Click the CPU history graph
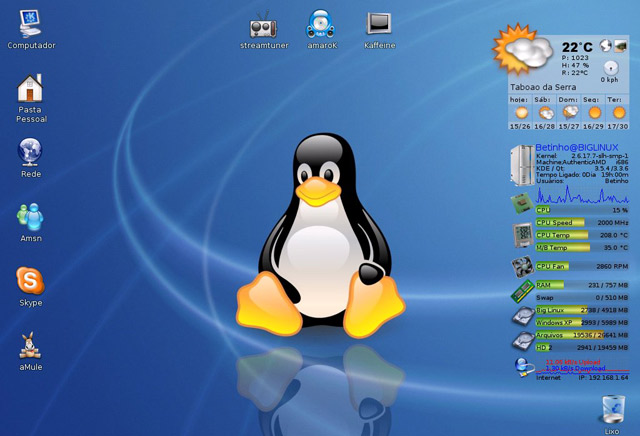The width and height of the screenshot is (640, 436). [x=582, y=195]
